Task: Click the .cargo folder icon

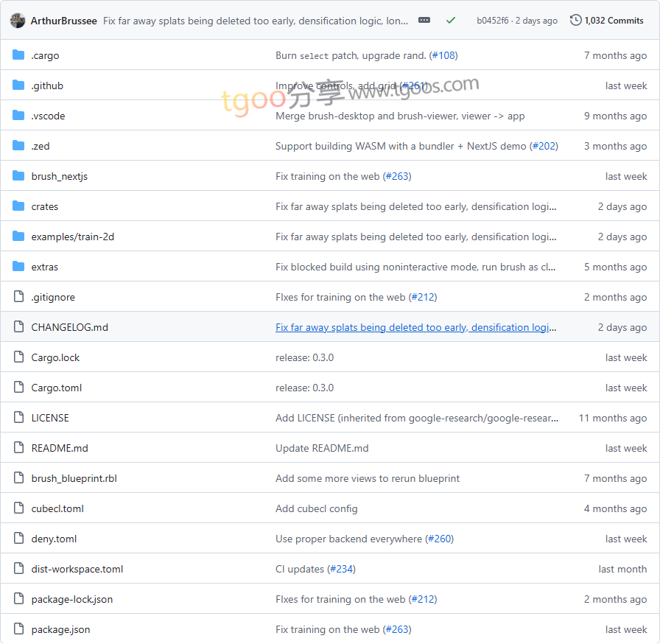Action: 18,55
